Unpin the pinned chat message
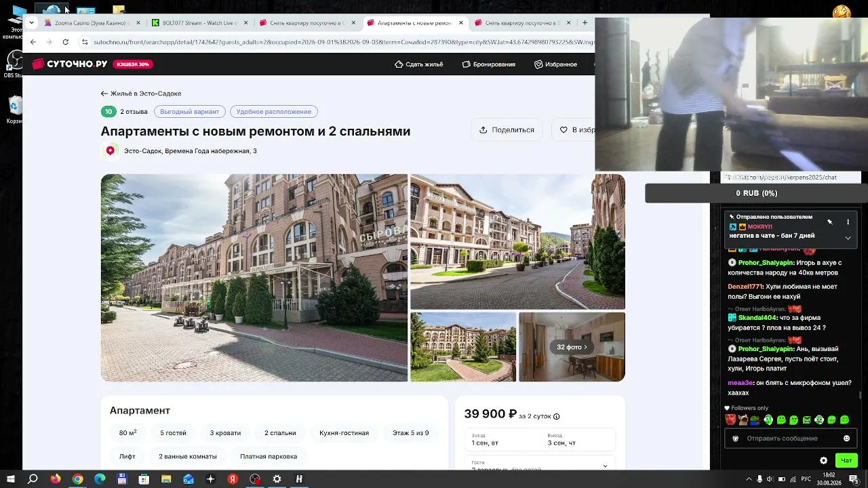Screen dimensions: 868x488 (830, 222)
